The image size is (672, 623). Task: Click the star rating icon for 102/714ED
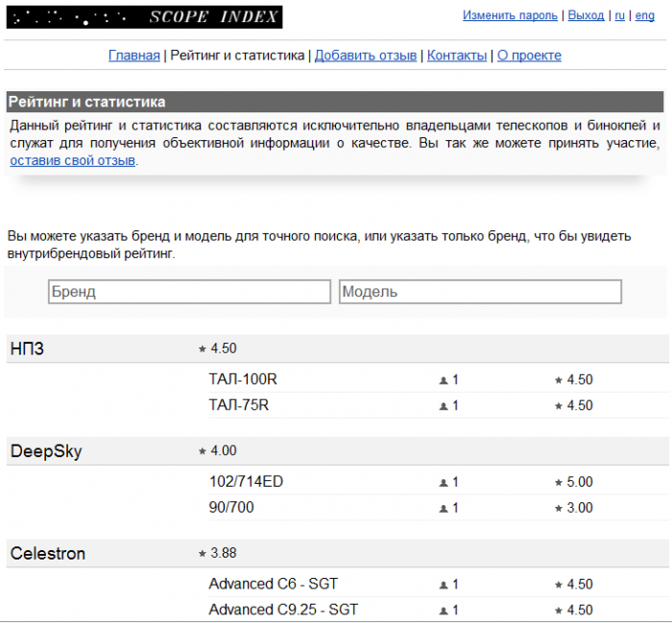click(x=559, y=482)
